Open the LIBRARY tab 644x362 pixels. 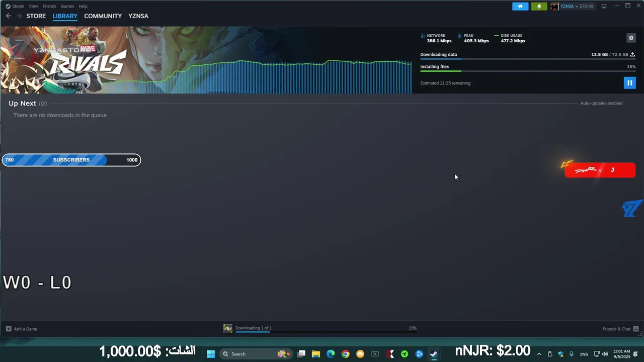[65, 16]
